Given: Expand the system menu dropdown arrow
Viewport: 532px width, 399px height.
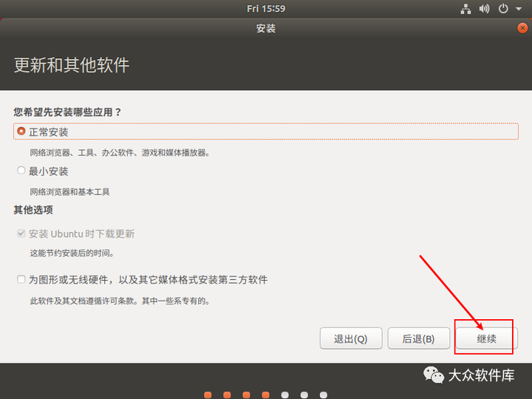Looking at the screenshot, I should [519, 9].
